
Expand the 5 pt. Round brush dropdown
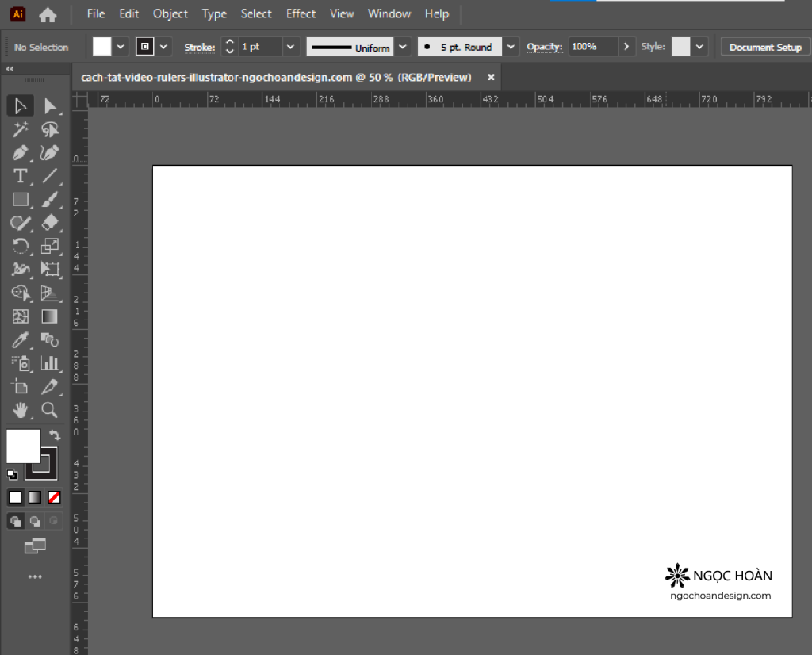pyautogui.click(x=511, y=47)
